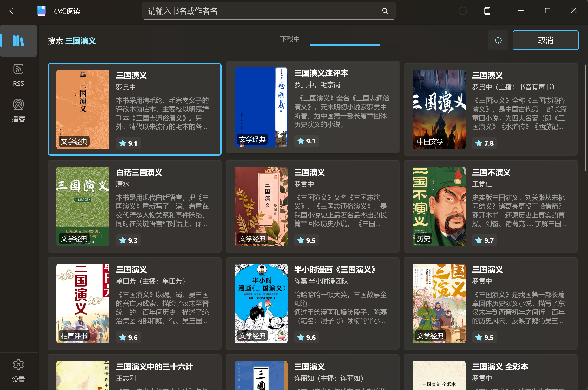Open the 三国演义 全彩本 cover thumbnail
The width and height of the screenshot is (588, 390).
[x=439, y=375]
